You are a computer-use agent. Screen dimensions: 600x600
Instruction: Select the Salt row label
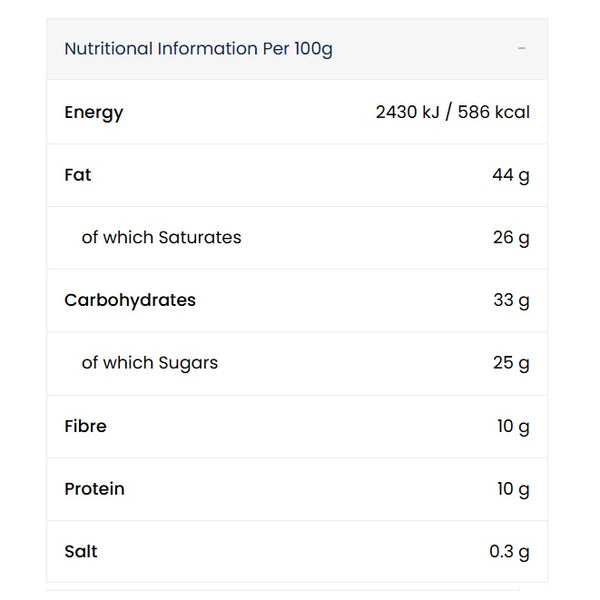(81, 551)
